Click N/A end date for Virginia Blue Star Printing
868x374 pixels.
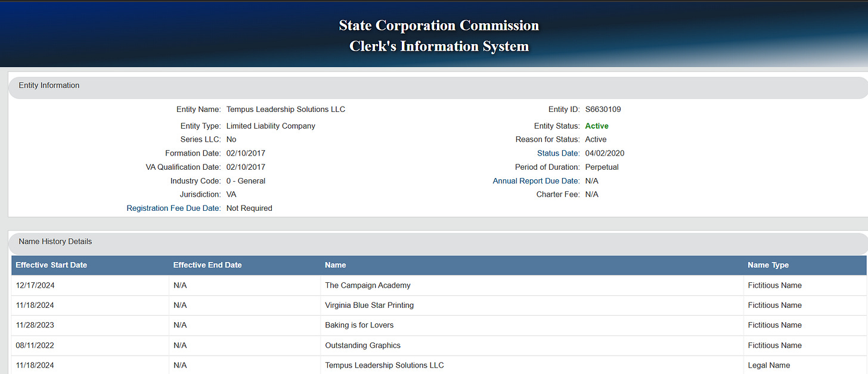tap(180, 306)
